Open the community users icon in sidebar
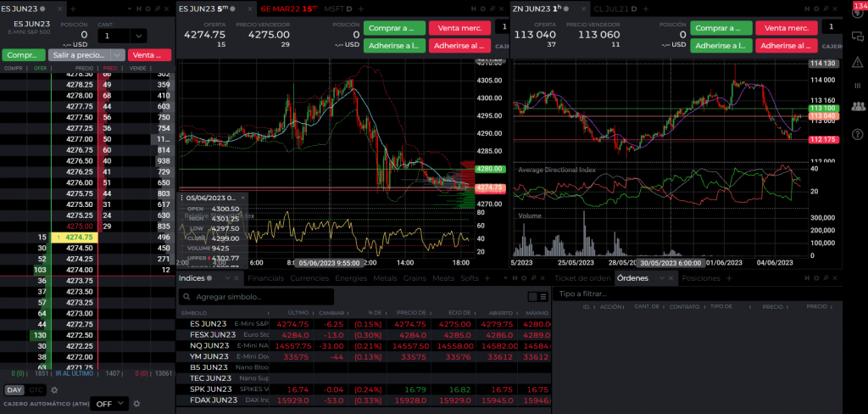868x414 pixels. (857, 107)
